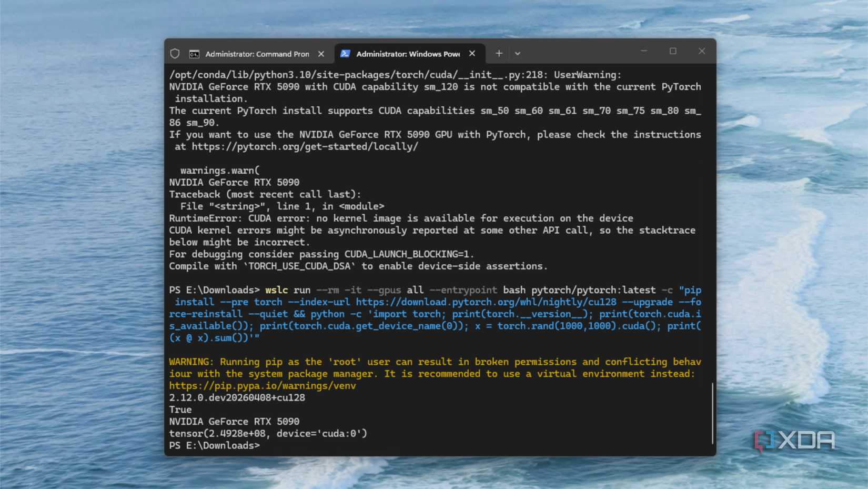Click the pip.pypa.io/warnings/venv URL
The image size is (868, 489).
[x=263, y=386]
